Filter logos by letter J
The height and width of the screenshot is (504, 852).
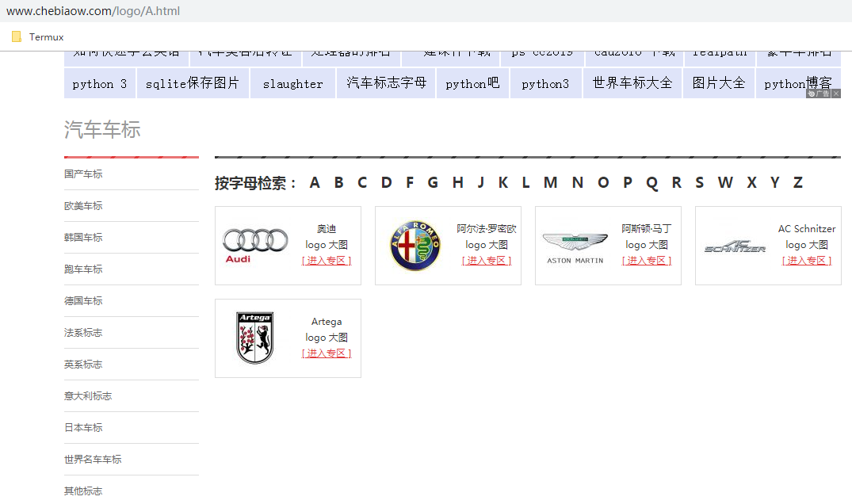[x=481, y=182]
